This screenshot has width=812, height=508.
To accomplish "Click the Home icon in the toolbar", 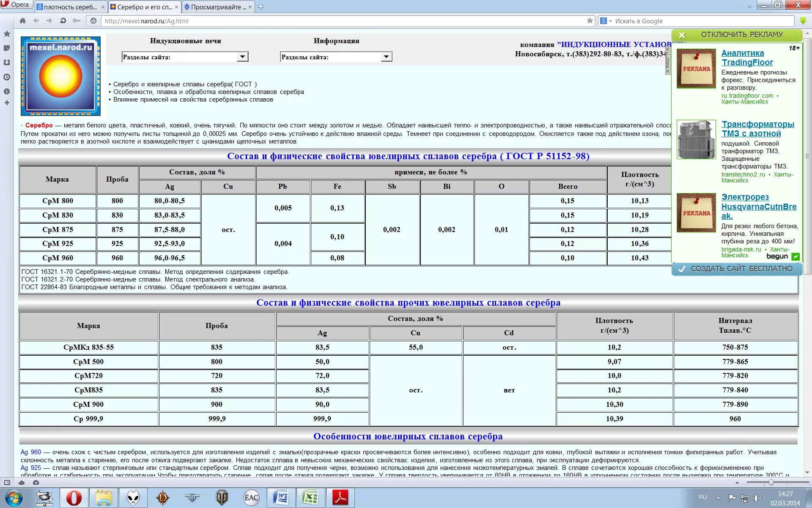I will tap(22, 21).
